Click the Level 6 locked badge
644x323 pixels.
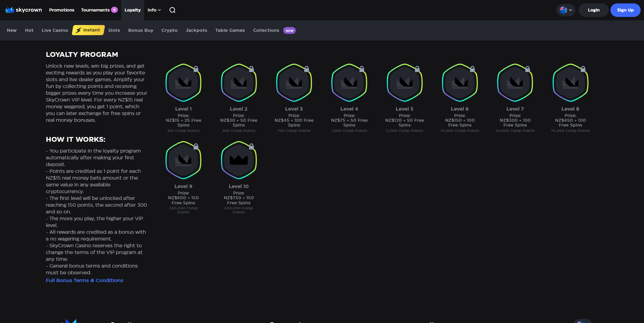pyautogui.click(x=460, y=83)
